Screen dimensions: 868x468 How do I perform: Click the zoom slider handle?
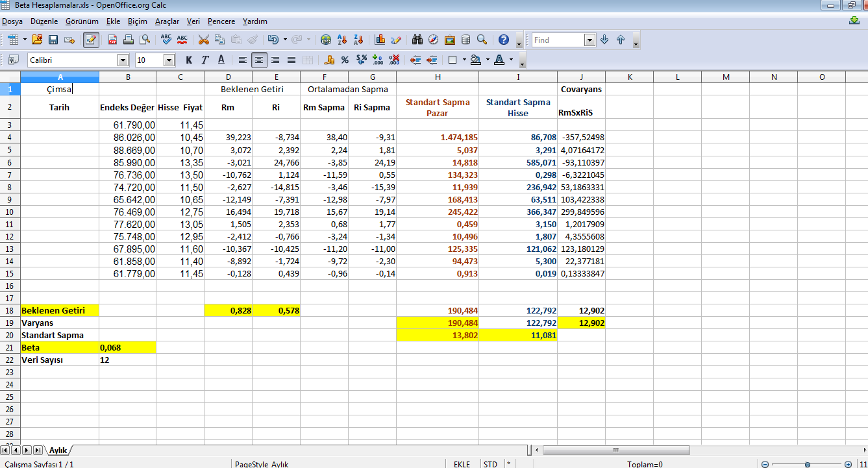click(807, 464)
